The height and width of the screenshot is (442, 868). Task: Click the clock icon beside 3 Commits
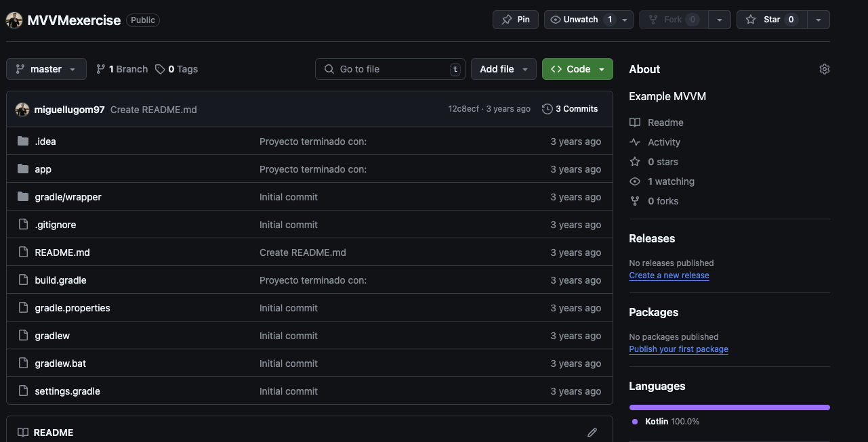[x=547, y=109]
